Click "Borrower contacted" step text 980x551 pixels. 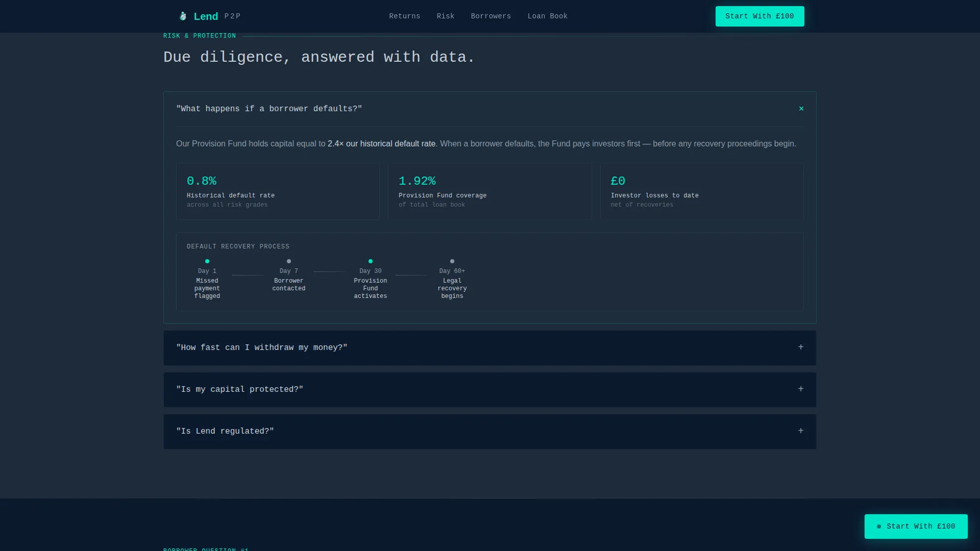point(289,285)
